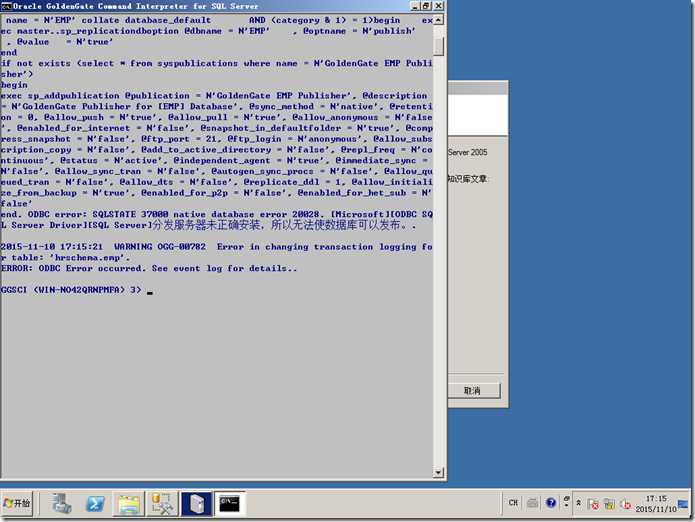Click the 'WARNING OGG-00782' text

[x=160, y=246]
